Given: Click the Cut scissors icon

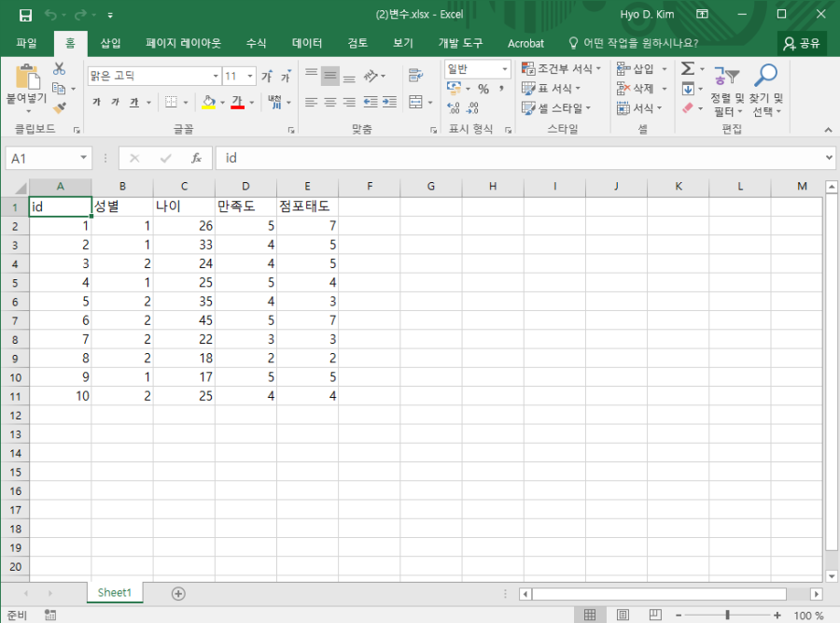Looking at the screenshot, I should pos(60,69).
